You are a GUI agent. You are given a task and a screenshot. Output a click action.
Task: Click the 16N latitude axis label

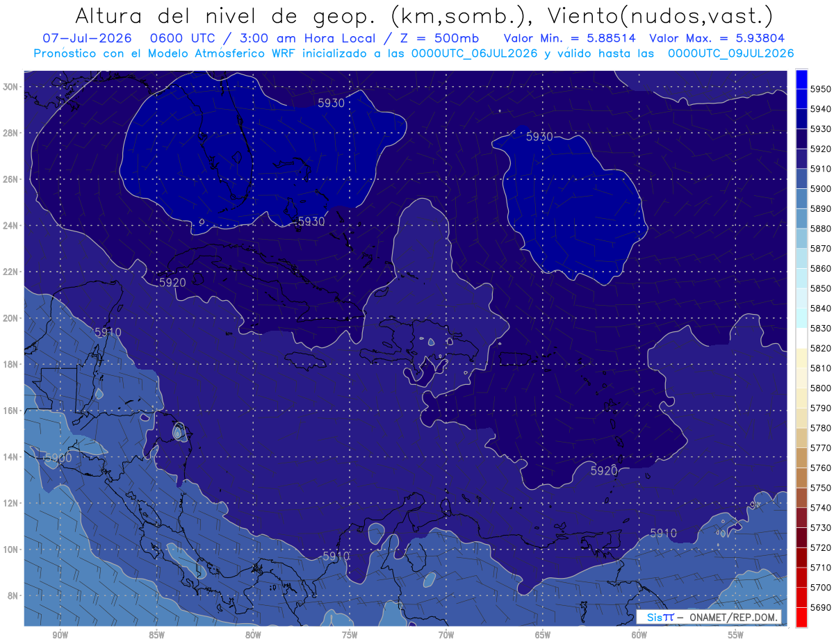pyautogui.click(x=10, y=411)
